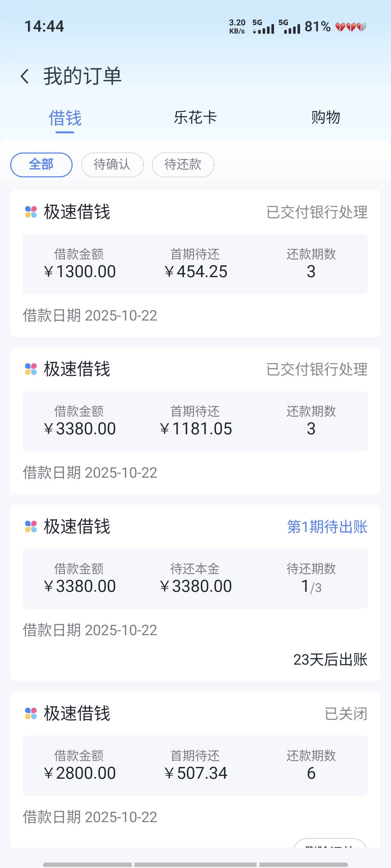Switch to the 借钱 tab
391x868 pixels.
(65, 118)
